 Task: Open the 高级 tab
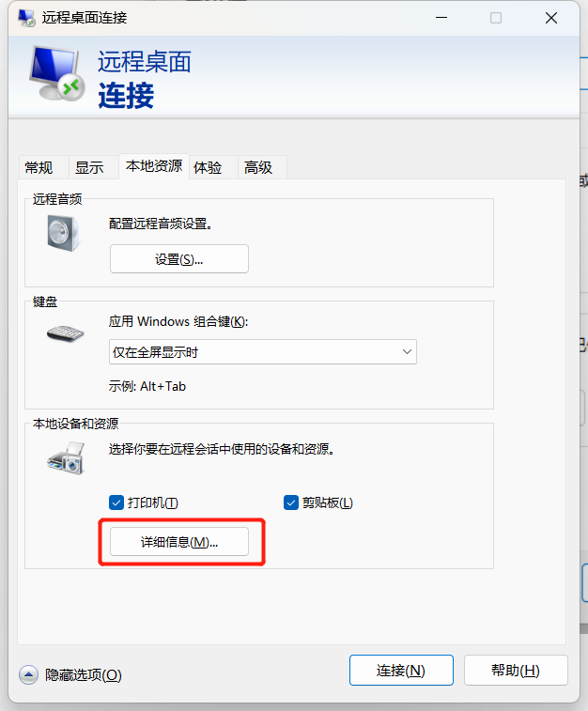point(258,167)
